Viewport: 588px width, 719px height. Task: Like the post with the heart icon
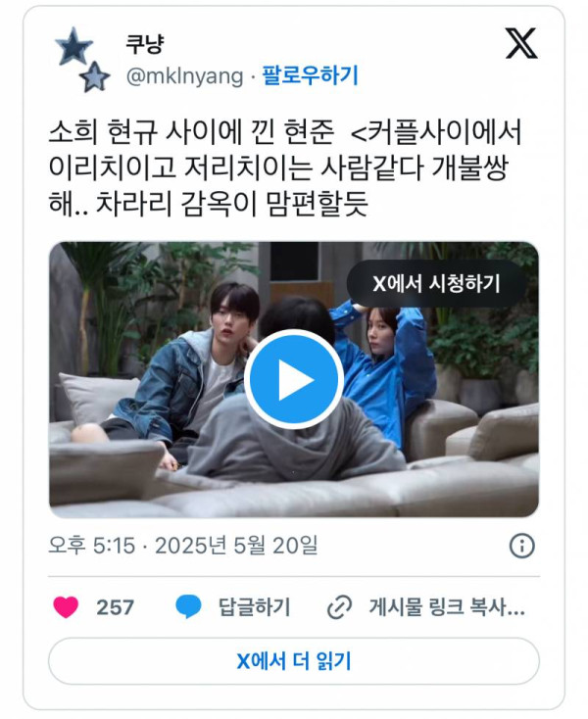tap(66, 607)
